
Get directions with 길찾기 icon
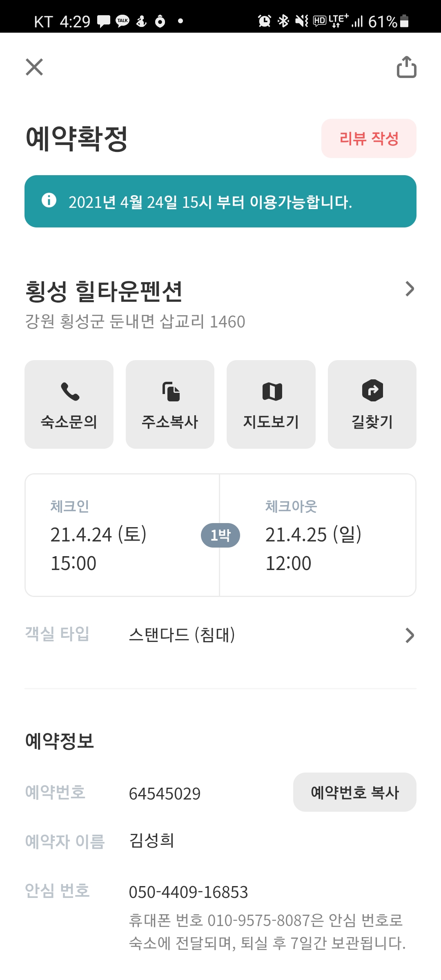coord(372,390)
